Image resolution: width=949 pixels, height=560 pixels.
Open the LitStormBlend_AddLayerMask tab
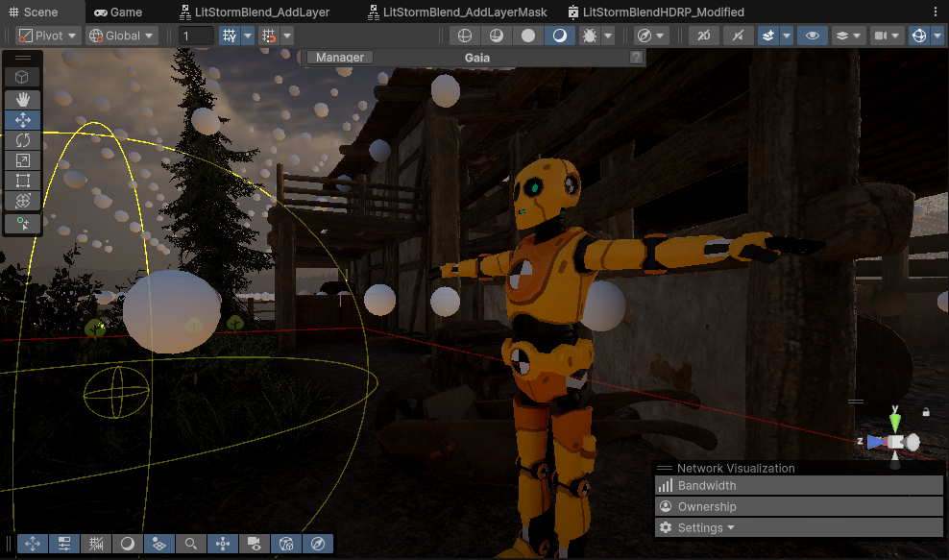456,12
